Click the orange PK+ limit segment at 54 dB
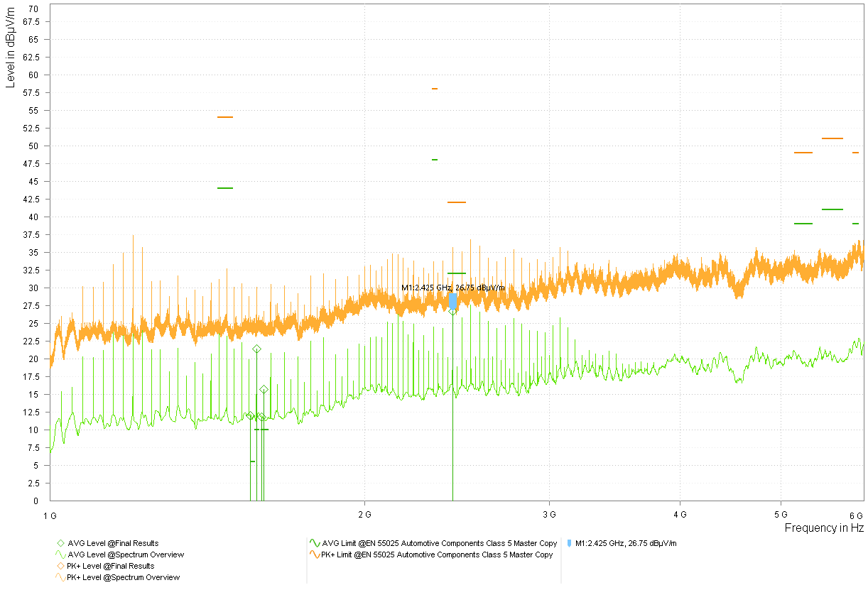The width and height of the screenshot is (868, 590). [x=225, y=117]
